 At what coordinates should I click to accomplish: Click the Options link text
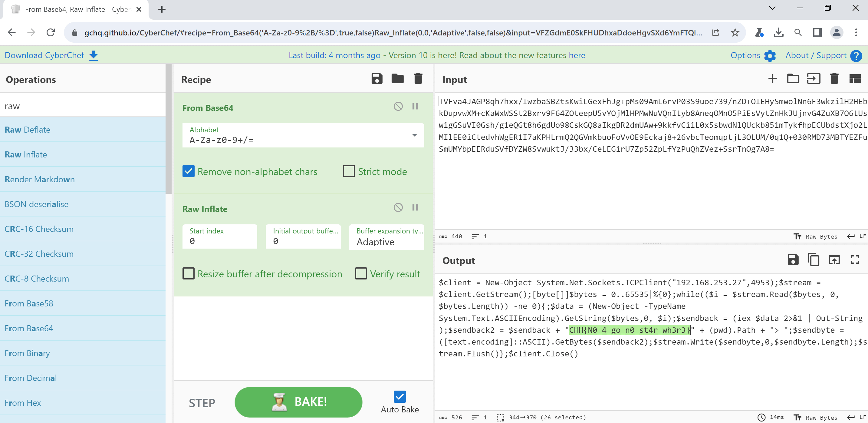pos(745,55)
